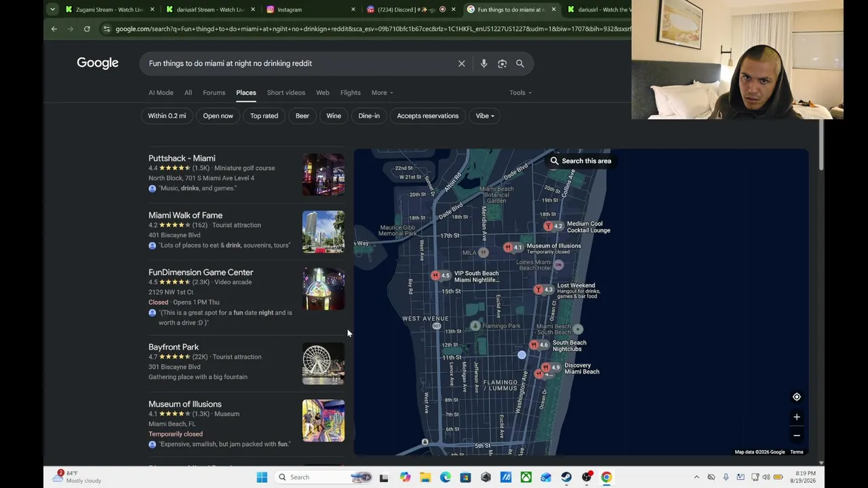Toggle the Wine filter chip

(334, 116)
